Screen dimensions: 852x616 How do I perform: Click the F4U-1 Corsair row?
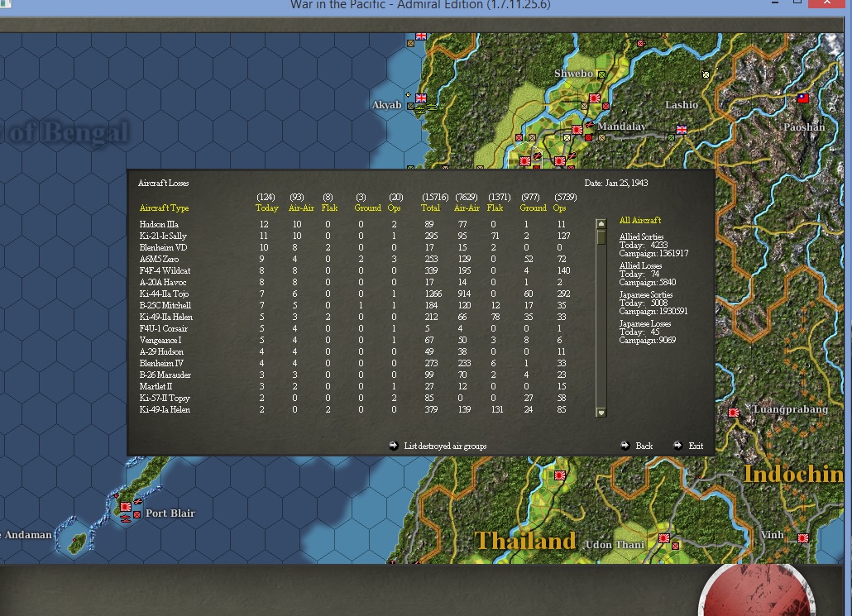pos(353,328)
